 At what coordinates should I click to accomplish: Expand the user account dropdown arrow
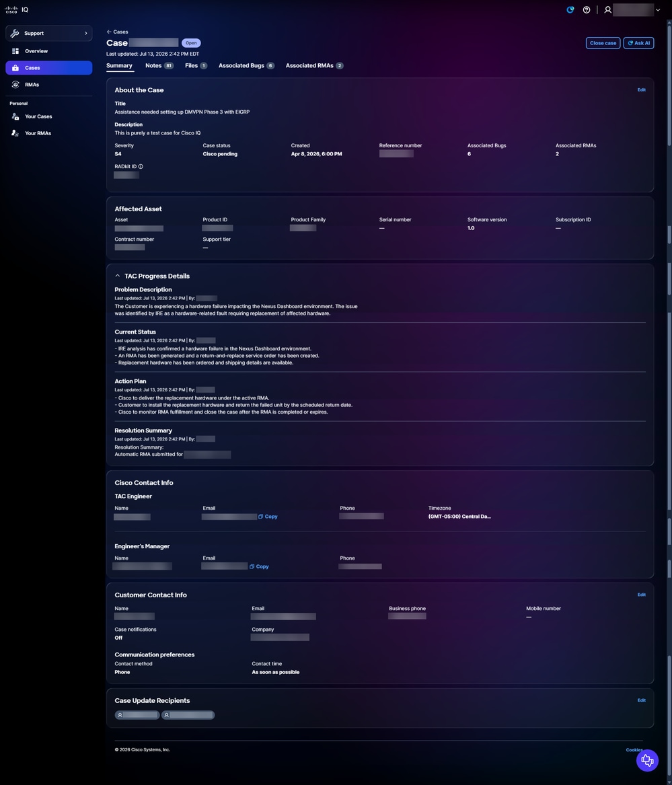click(x=658, y=9)
